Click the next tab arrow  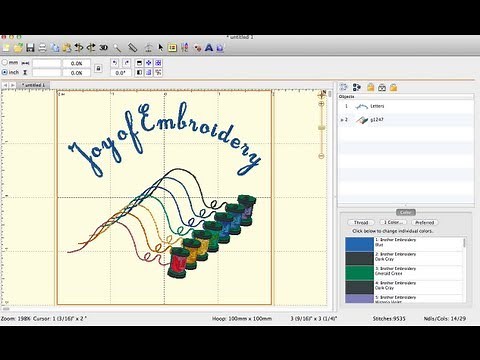(x=13, y=85)
